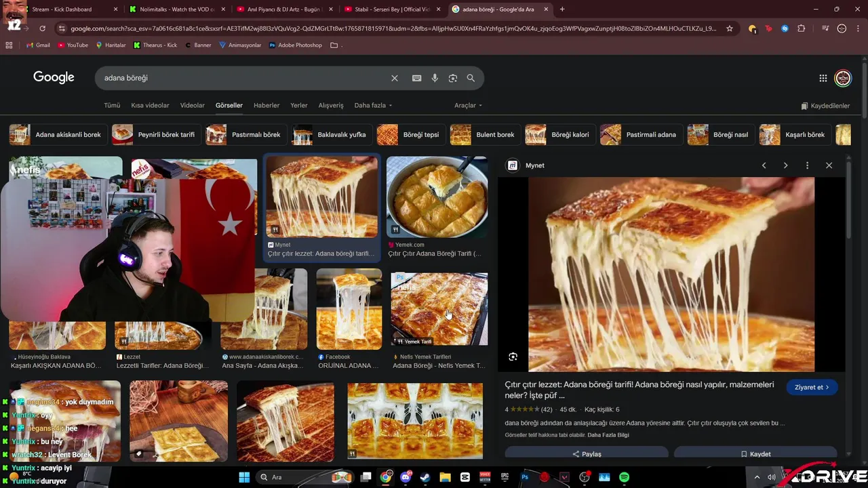
Task: Close the Mynet image preview panel
Action: pos(829,165)
